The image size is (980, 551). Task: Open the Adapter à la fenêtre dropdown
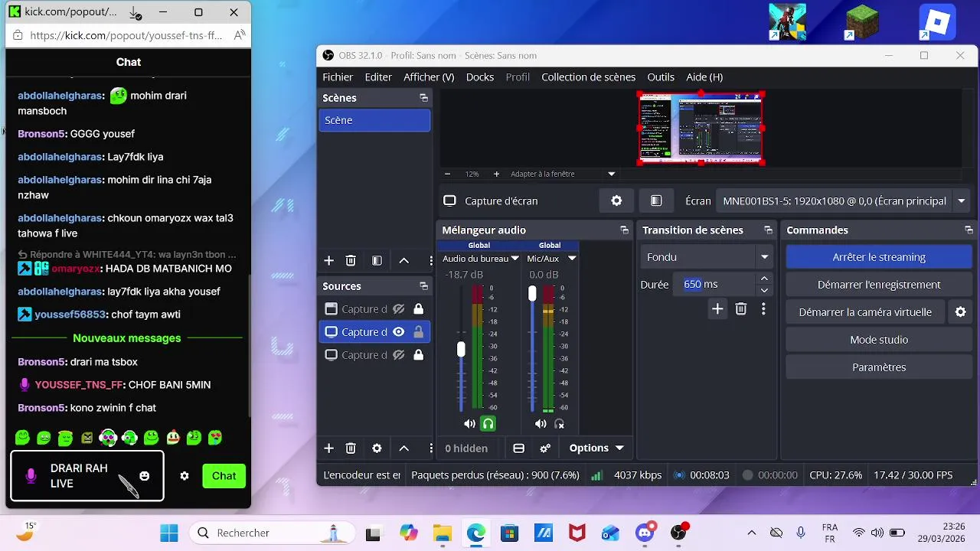tap(611, 174)
